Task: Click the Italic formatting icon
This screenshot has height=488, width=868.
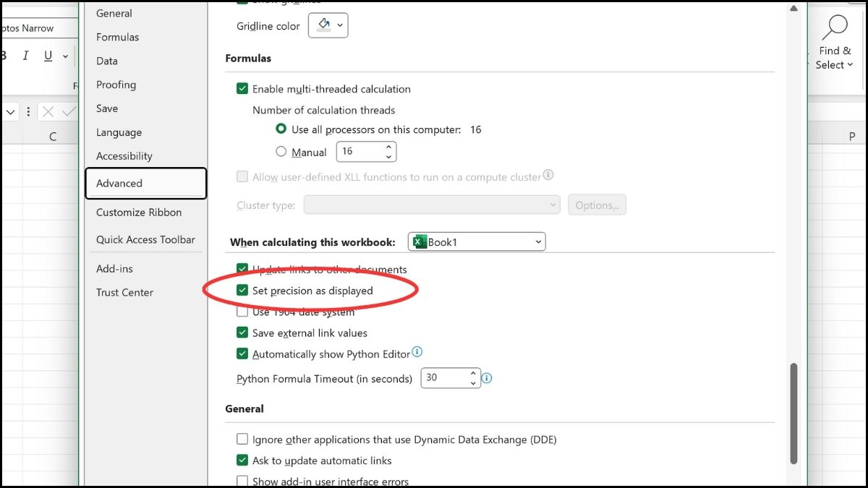Action: (x=26, y=56)
